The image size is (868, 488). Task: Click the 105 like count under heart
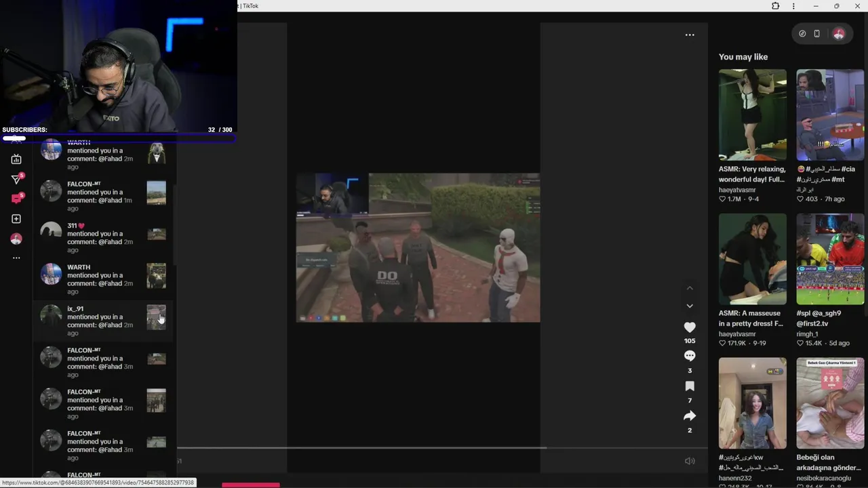pyautogui.click(x=690, y=341)
